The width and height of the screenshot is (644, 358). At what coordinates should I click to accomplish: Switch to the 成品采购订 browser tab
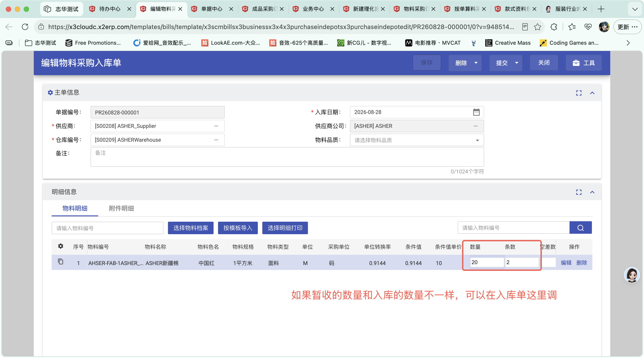[x=263, y=9]
